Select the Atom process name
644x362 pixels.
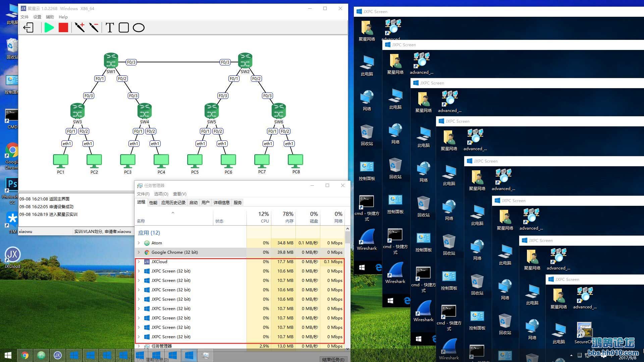tap(157, 243)
